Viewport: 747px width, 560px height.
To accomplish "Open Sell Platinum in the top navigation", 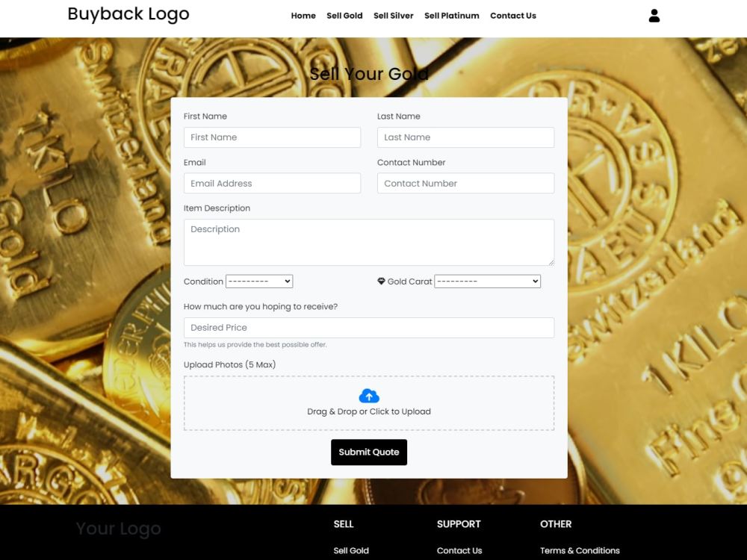I will [452, 16].
